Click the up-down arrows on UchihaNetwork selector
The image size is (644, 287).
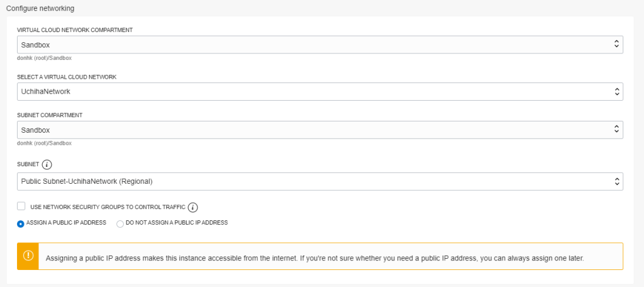point(616,92)
